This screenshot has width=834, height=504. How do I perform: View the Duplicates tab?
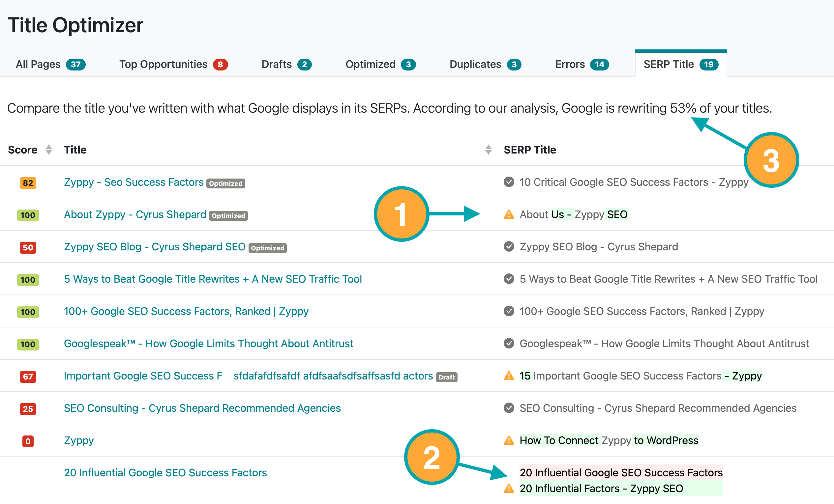(485, 64)
